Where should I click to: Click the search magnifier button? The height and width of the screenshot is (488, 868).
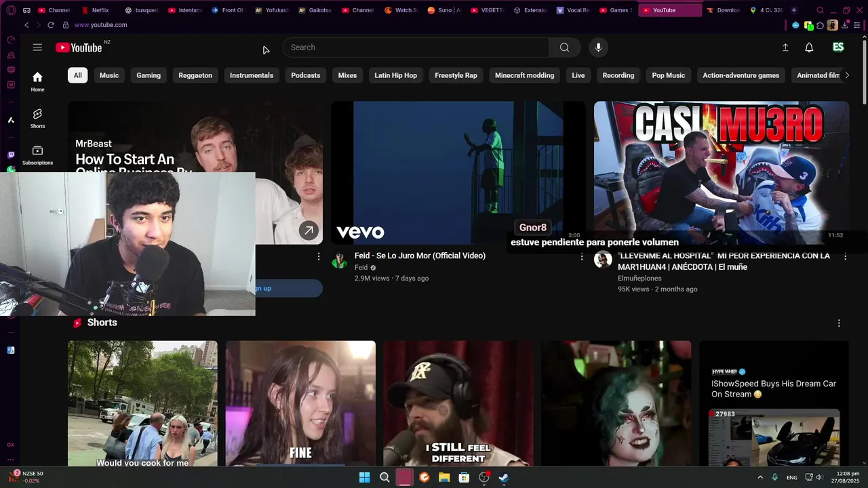[564, 47]
